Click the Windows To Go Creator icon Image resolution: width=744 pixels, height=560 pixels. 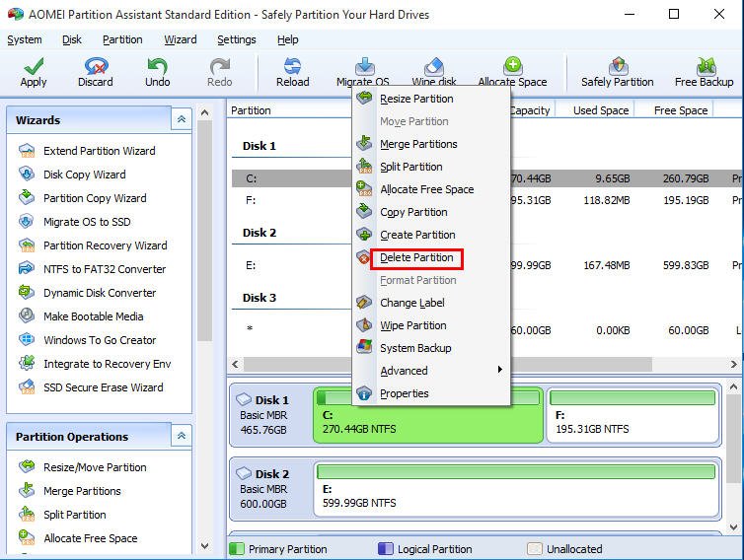(27, 339)
